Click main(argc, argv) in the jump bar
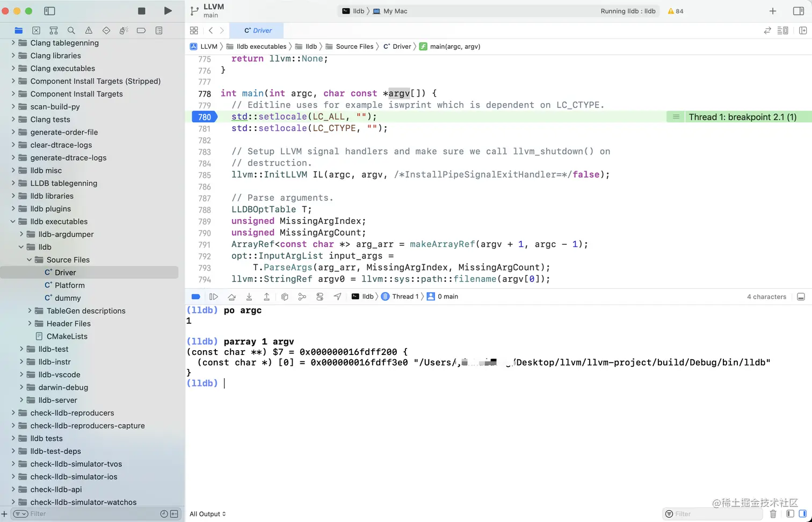 click(450, 47)
